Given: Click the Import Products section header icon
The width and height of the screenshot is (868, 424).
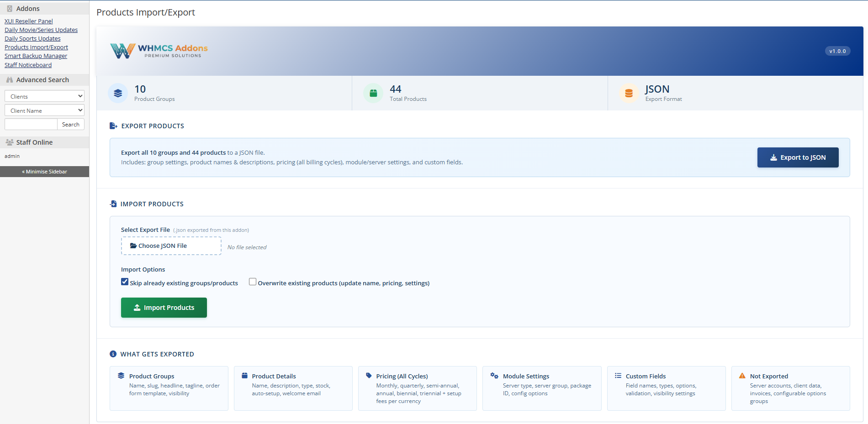Looking at the screenshot, I should [x=113, y=204].
